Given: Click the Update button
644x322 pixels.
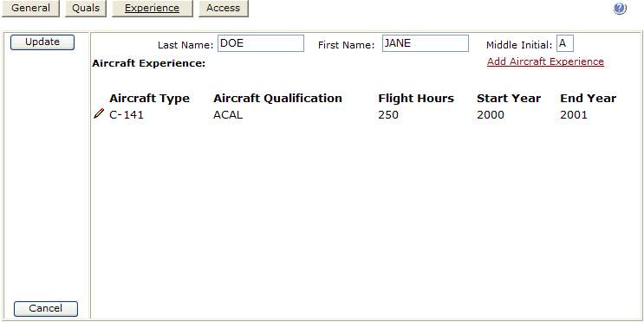Looking at the screenshot, I should point(42,42).
